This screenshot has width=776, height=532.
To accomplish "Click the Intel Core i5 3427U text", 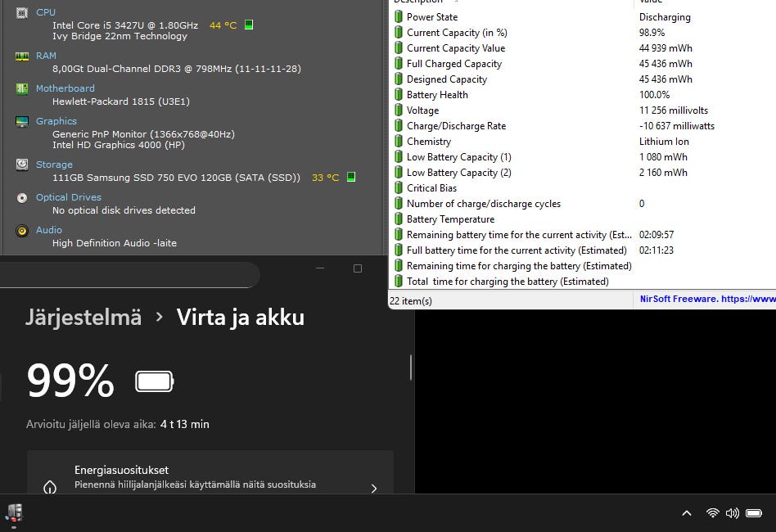I will 125,25.
